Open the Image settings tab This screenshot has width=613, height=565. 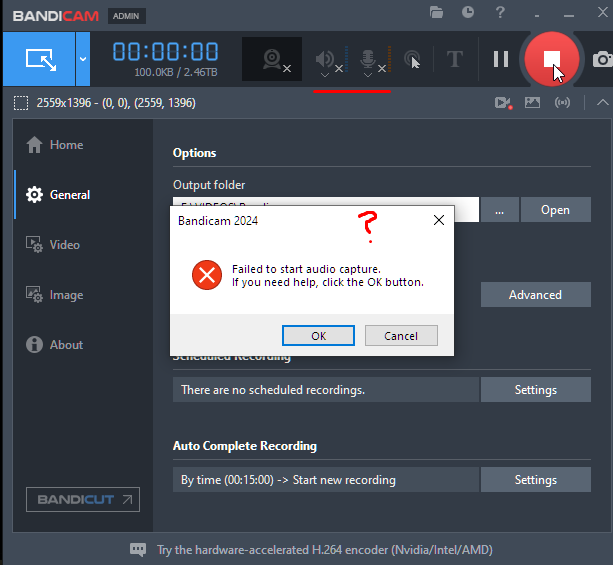54,295
